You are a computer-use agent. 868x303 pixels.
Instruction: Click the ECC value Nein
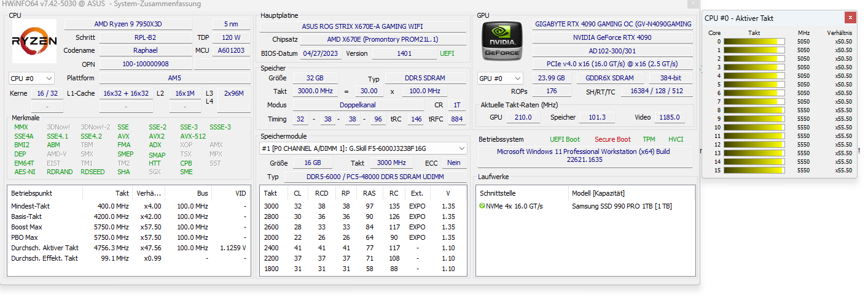[453, 163]
